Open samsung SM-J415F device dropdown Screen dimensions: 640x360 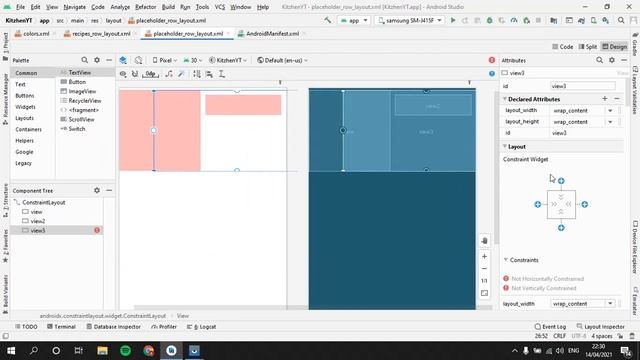(x=409, y=20)
